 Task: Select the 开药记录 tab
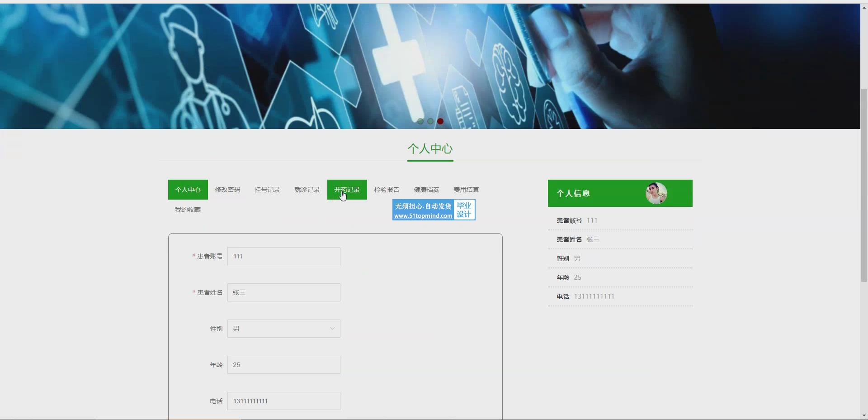click(x=347, y=190)
